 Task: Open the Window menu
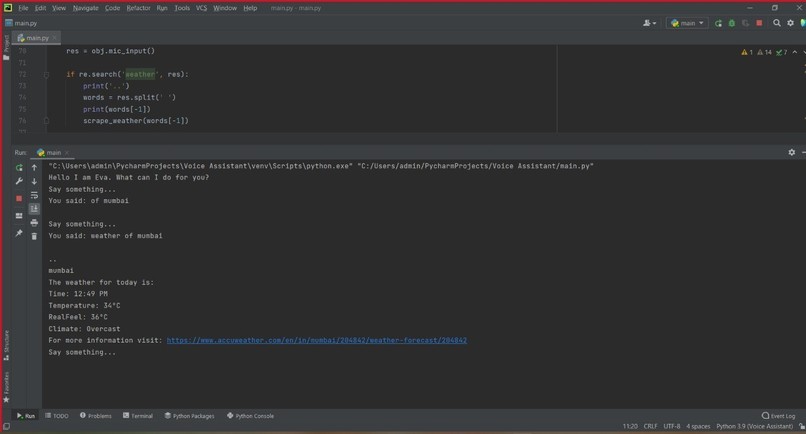225,8
